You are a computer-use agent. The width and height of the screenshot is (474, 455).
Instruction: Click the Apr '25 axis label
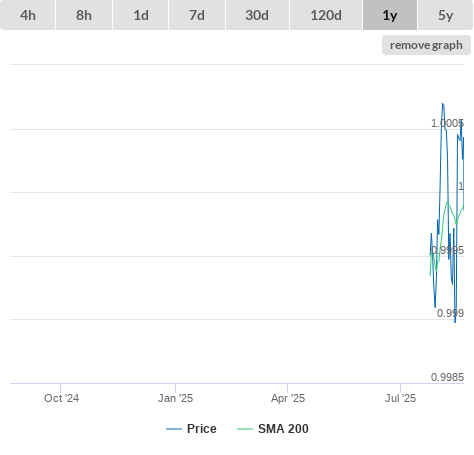pyautogui.click(x=288, y=398)
